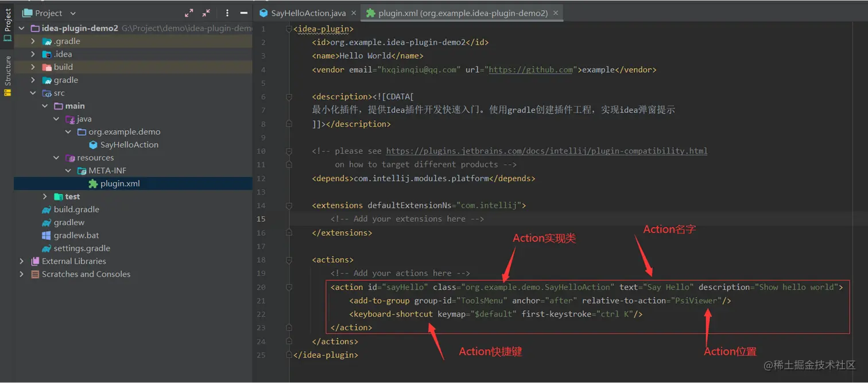
Task: Click the .gradle folder icon
Action: click(46, 41)
